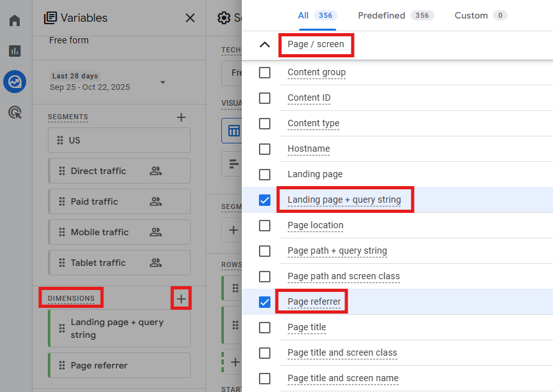This screenshot has height=392, width=553.
Task: Click drag handle of Mobile traffic segment
Action: tap(62, 232)
